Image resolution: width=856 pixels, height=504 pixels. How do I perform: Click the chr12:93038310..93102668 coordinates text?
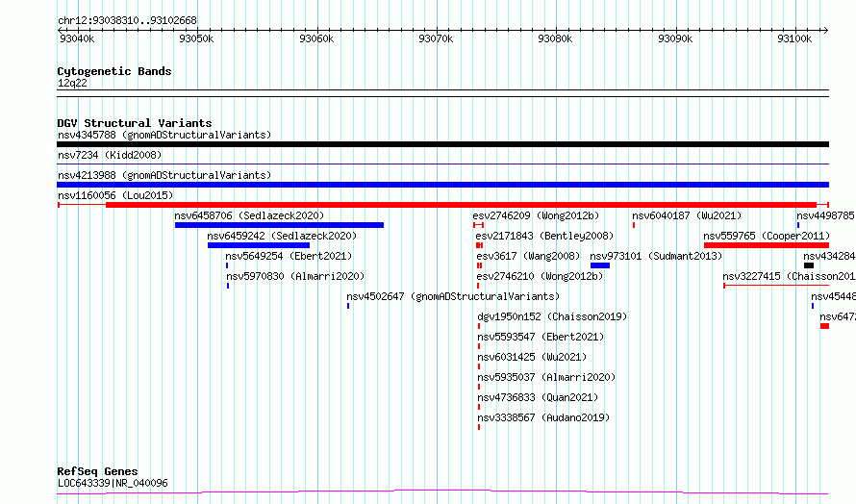(127, 21)
